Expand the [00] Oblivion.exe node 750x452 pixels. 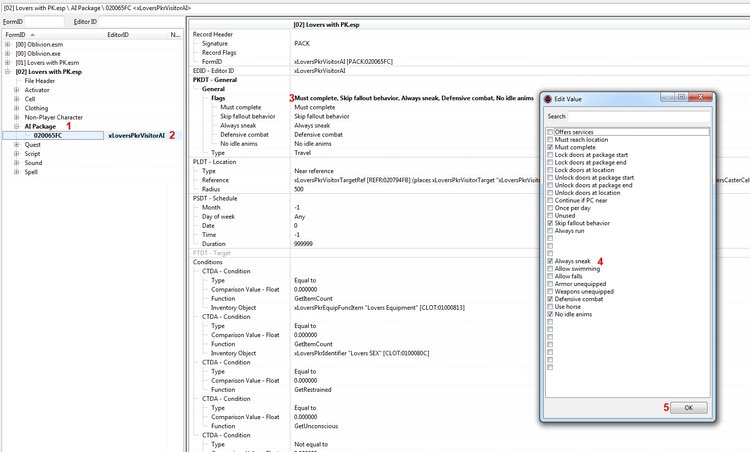pos(8,54)
